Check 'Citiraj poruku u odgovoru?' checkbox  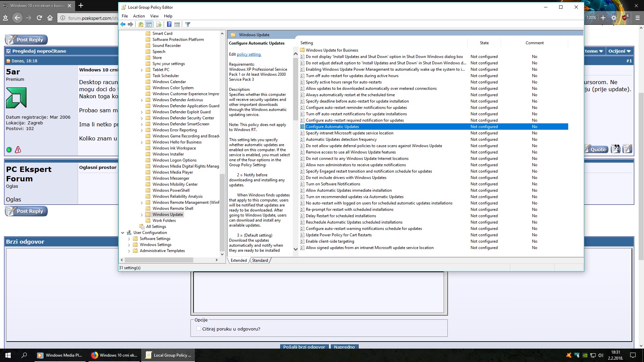199,328
